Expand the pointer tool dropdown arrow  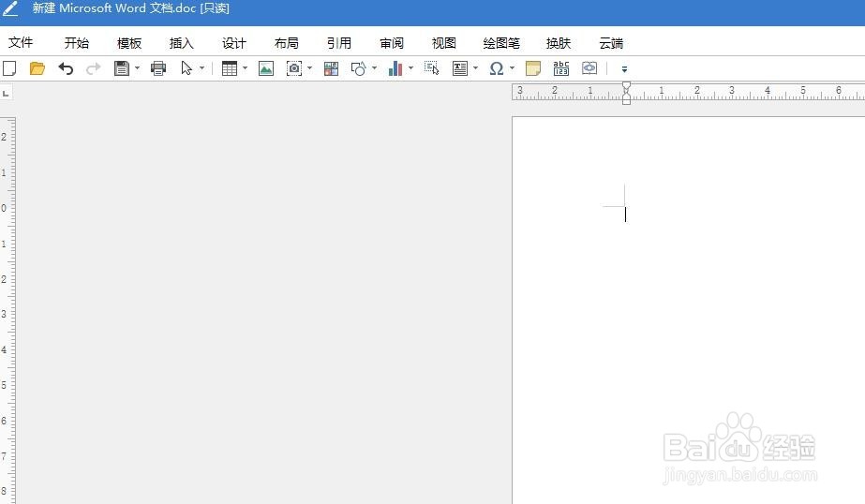(201, 68)
